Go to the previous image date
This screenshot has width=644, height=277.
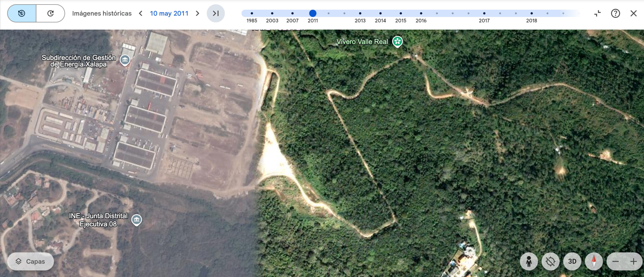coord(141,13)
